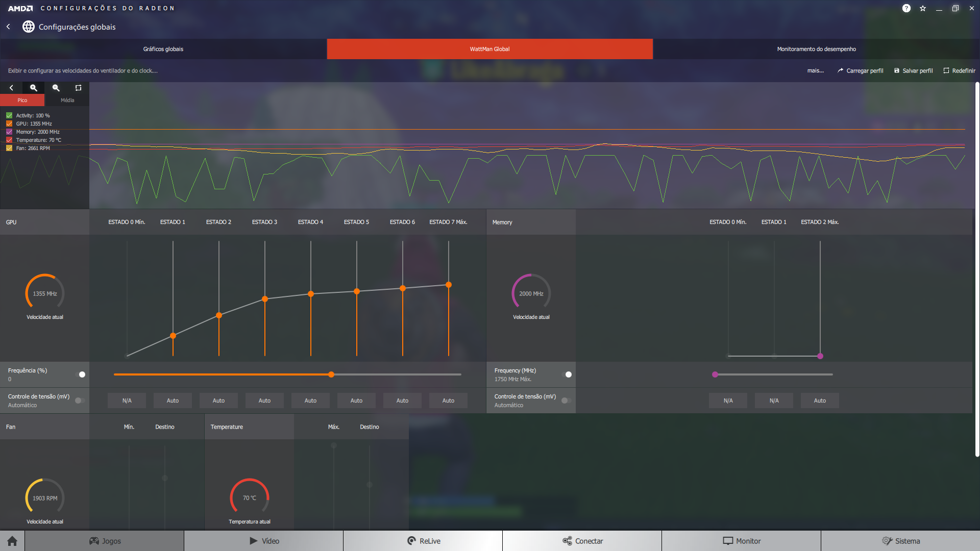
Task: Toggle GPU Frequência (%) switch
Action: click(x=80, y=374)
